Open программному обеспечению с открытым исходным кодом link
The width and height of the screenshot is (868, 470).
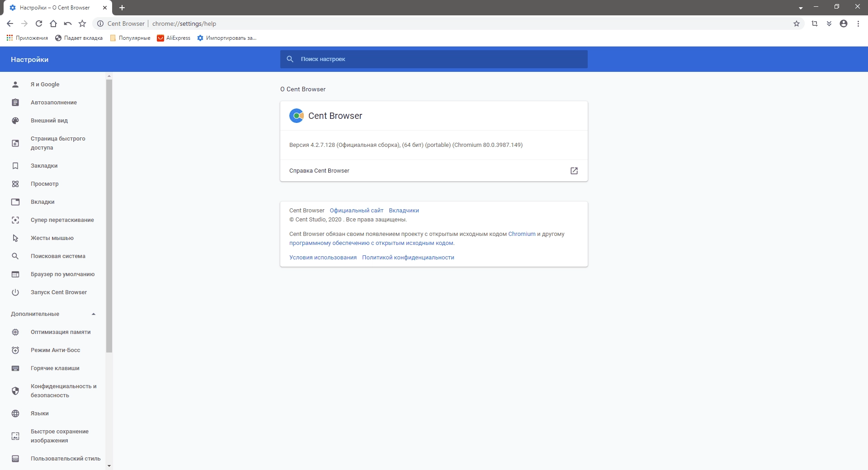click(x=372, y=243)
